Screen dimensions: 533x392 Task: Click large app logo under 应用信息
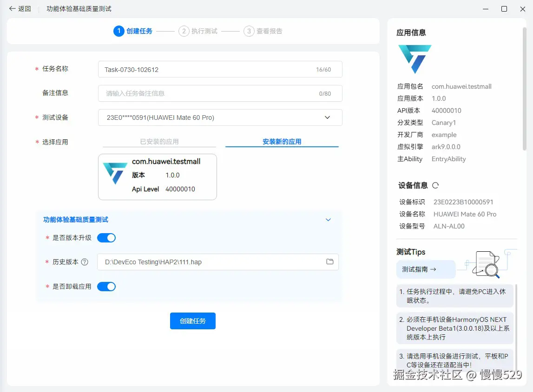coord(415,59)
